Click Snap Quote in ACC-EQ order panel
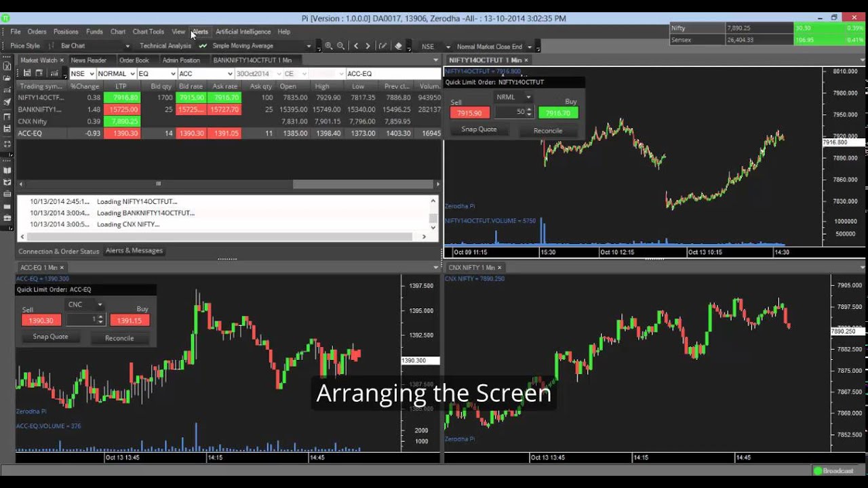The width and height of the screenshot is (868, 488). point(50,337)
